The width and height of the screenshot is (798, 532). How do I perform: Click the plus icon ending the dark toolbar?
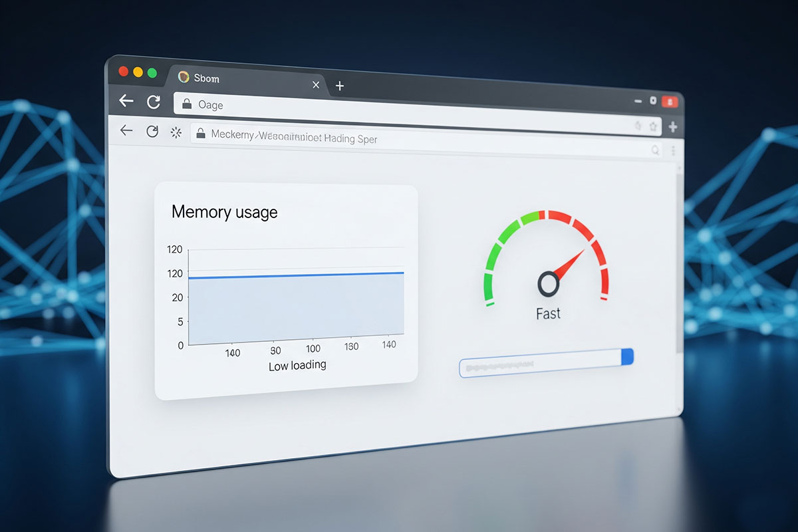click(673, 126)
